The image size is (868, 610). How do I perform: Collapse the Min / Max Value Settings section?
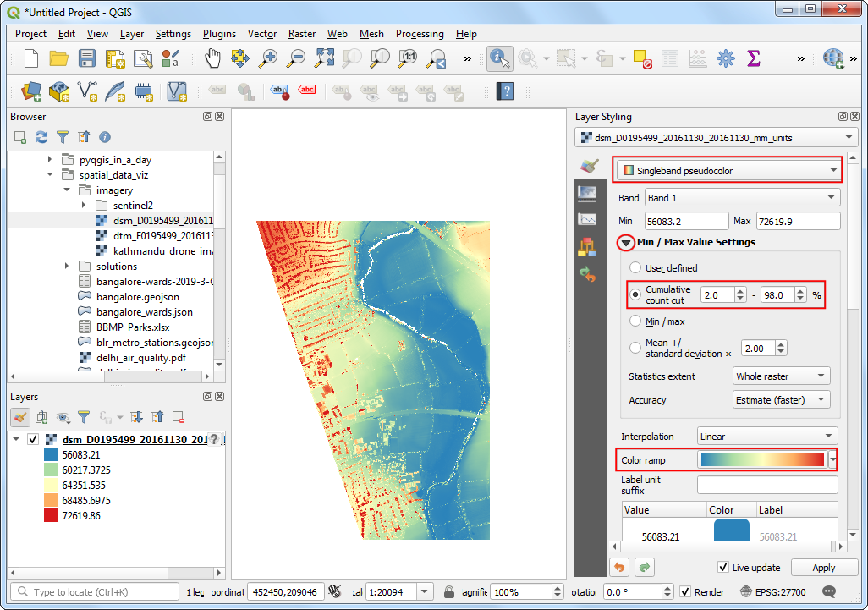[x=626, y=243]
